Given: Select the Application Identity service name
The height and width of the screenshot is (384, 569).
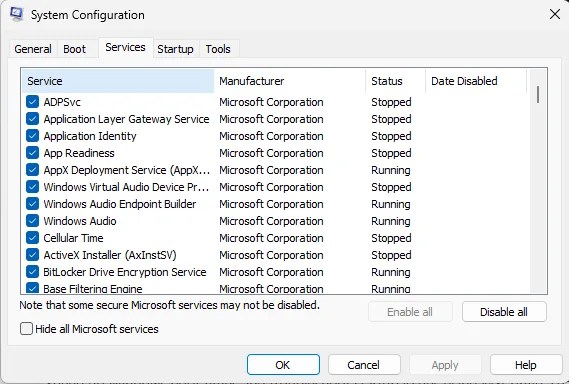Looking at the screenshot, I should [x=90, y=136].
